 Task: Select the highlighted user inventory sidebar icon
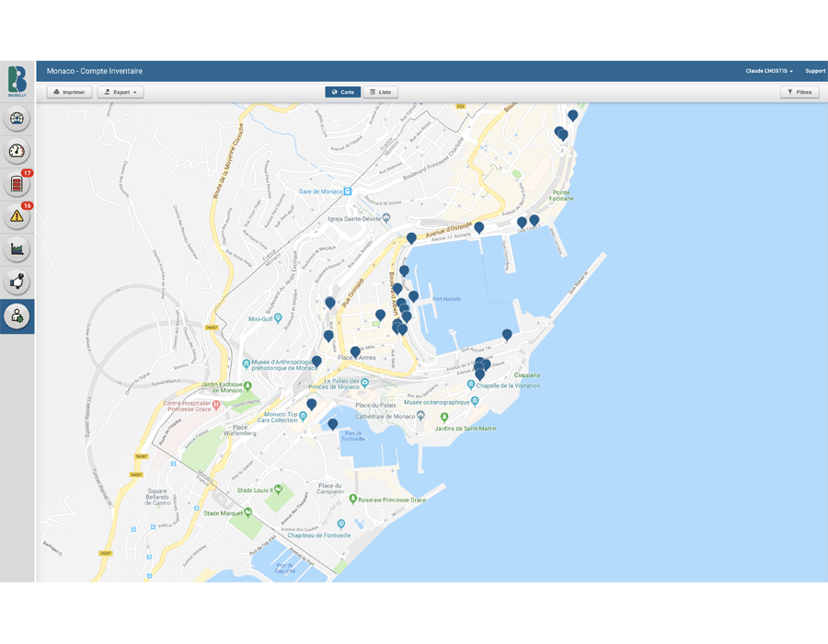(x=17, y=316)
